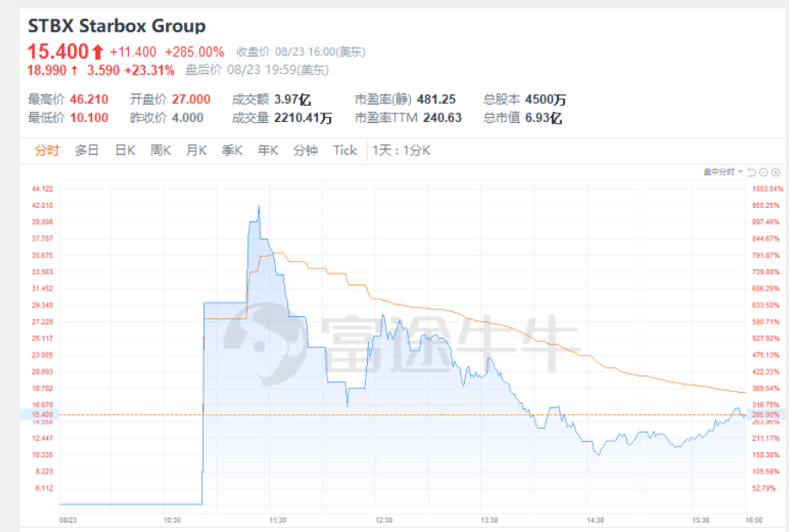This screenshot has height=532, width=789.
Task: Click the 12:30 time axis label
Action: click(383, 520)
